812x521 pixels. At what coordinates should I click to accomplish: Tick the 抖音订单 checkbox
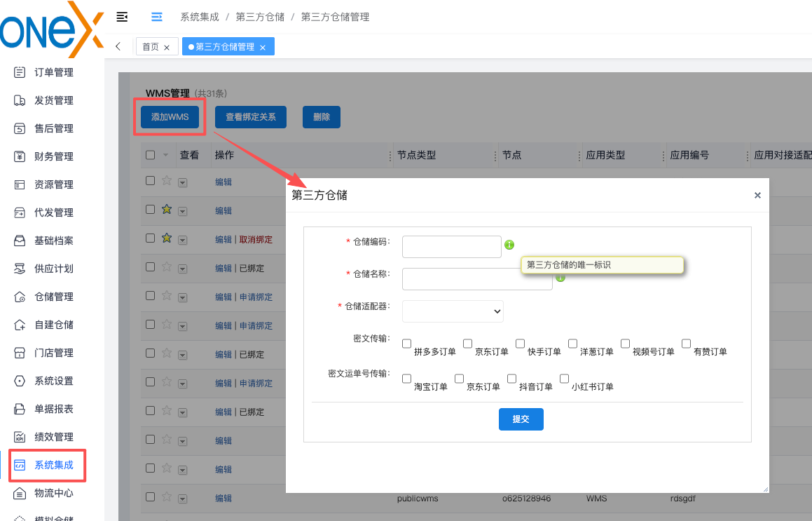pos(511,379)
